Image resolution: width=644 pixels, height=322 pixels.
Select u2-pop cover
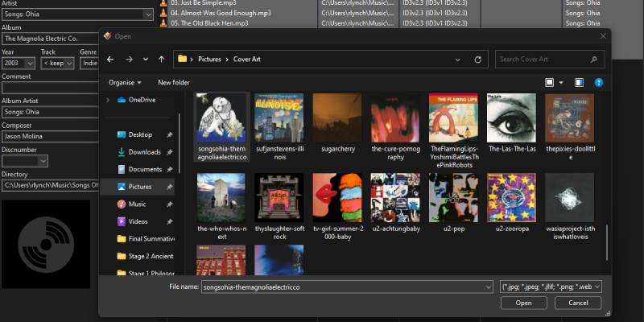[453, 198]
